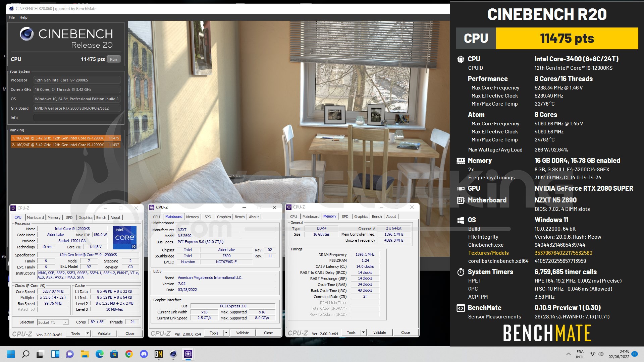Click the Info field in Cinebench
Image resolution: width=644 pixels, height=362 pixels.
77,118
